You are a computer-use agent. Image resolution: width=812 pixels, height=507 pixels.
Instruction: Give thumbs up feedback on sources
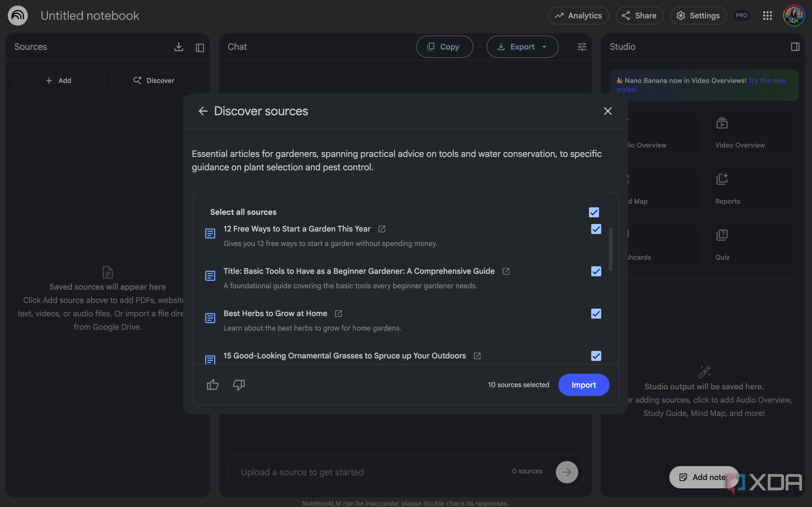212,385
